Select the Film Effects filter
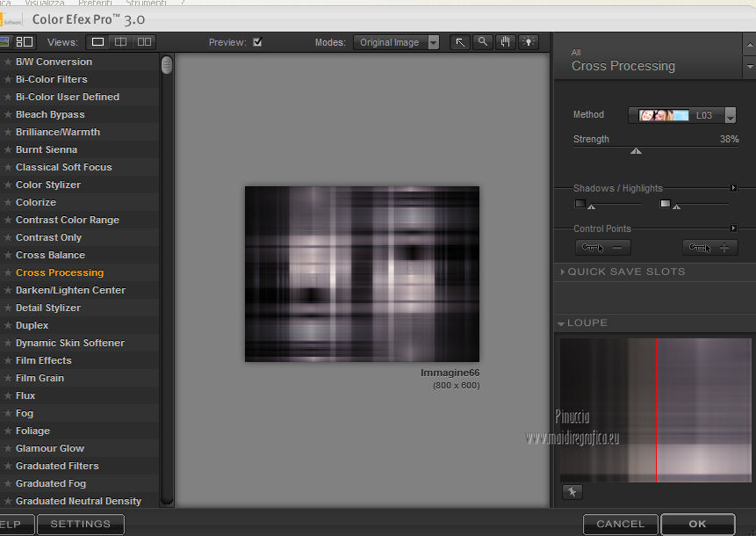The width and height of the screenshot is (756, 536). [43, 360]
